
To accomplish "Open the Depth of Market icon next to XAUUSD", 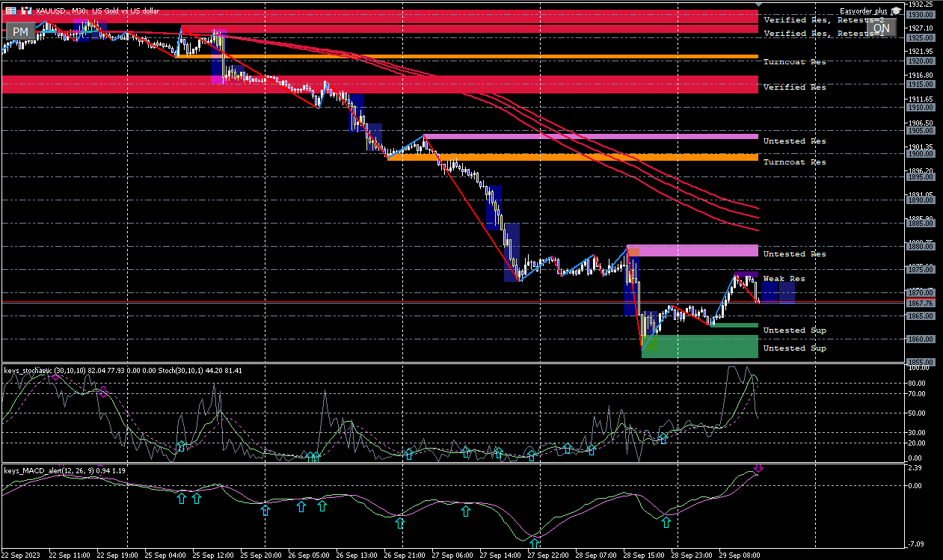I will click(27, 11).
